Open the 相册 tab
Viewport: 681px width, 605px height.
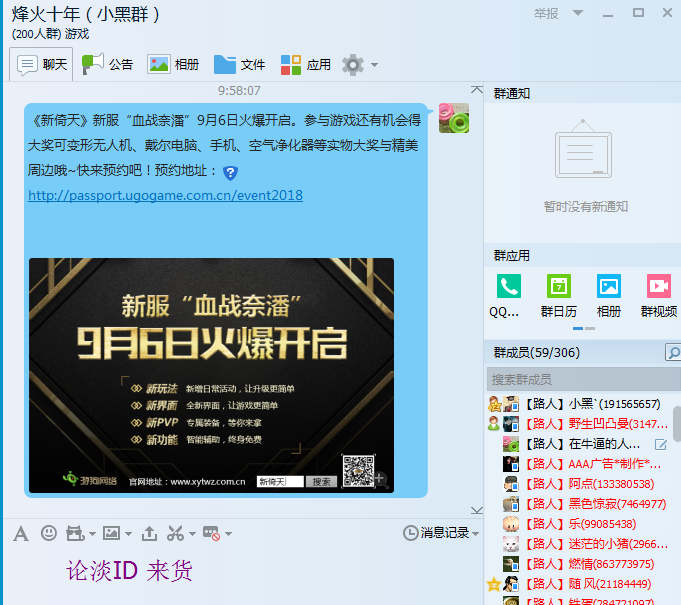click(x=173, y=65)
